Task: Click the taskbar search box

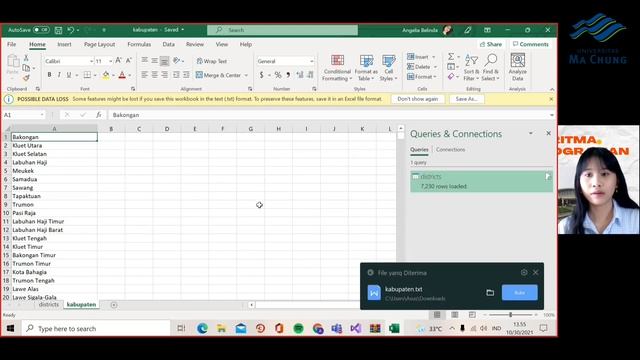Action: point(96,328)
